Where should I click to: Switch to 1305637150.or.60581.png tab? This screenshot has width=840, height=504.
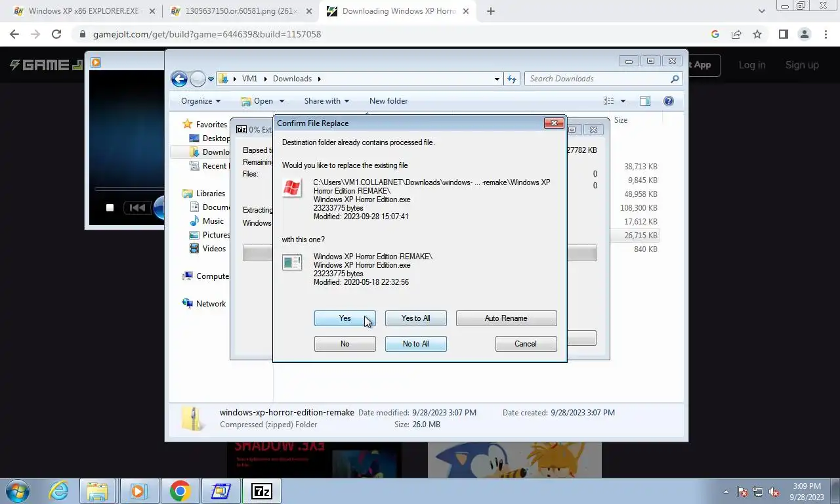click(x=240, y=11)
